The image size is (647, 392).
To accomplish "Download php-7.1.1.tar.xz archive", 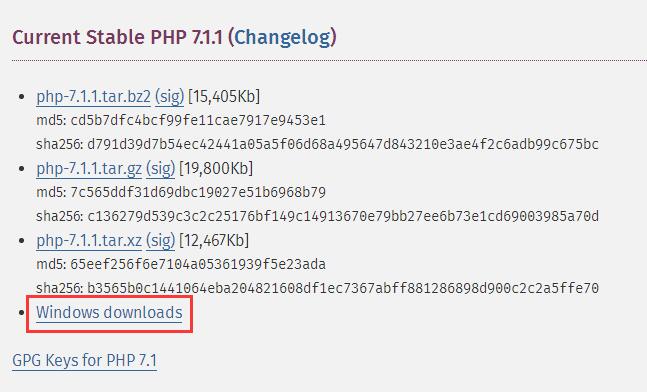I will [x=89, y=241].
